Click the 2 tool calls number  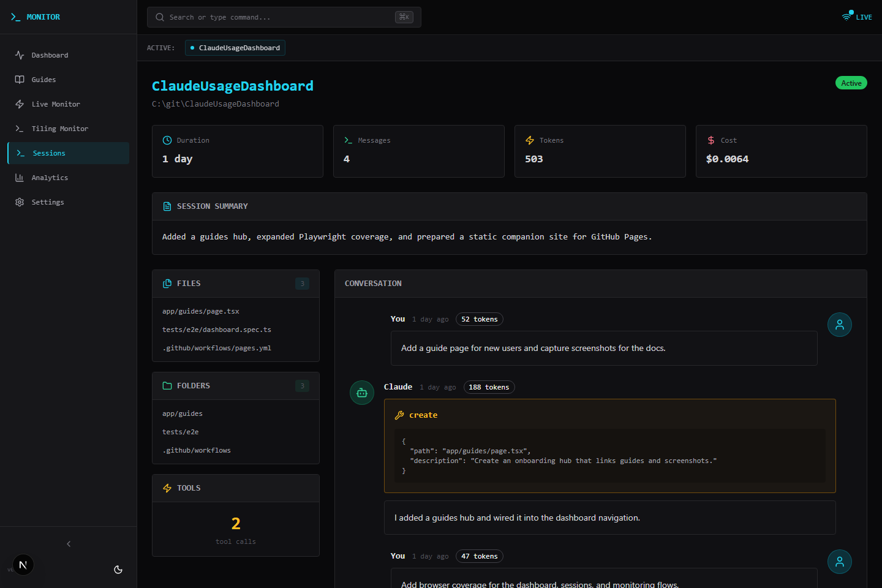coord(236,524)
